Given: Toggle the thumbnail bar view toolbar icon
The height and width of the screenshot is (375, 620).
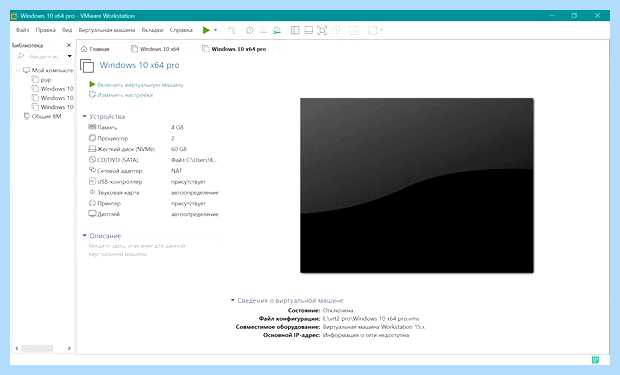Looking at the screenshot, I should tap(308, 30).
